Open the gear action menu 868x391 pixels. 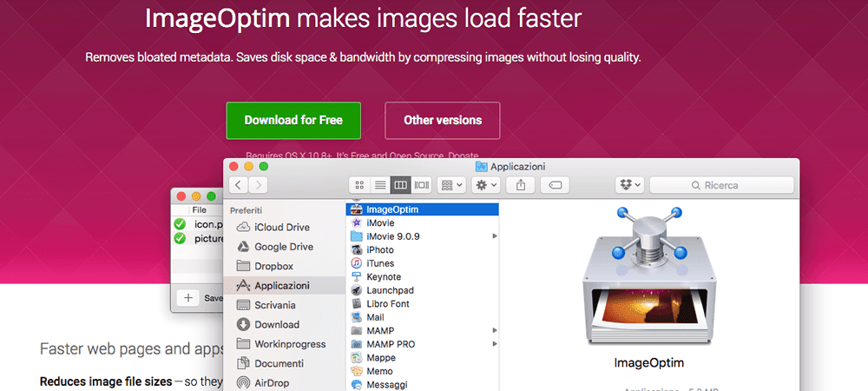[x=486, y=185]
